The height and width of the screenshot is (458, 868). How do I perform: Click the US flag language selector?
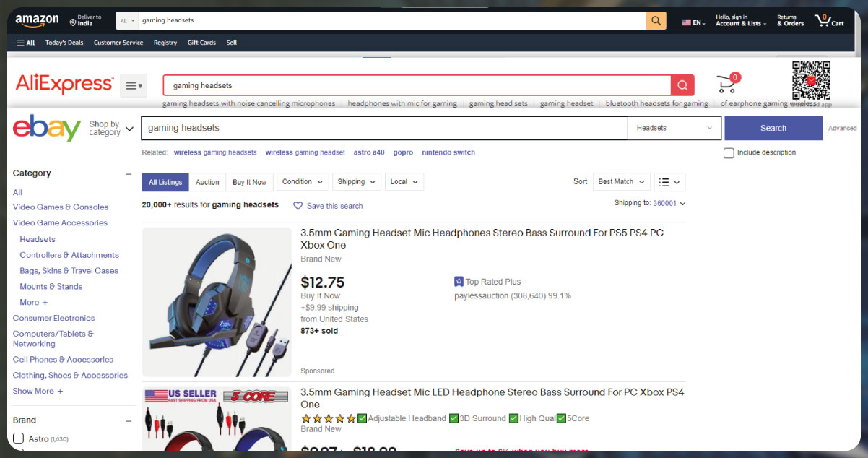pyautogui.click(x=693, y=22)
